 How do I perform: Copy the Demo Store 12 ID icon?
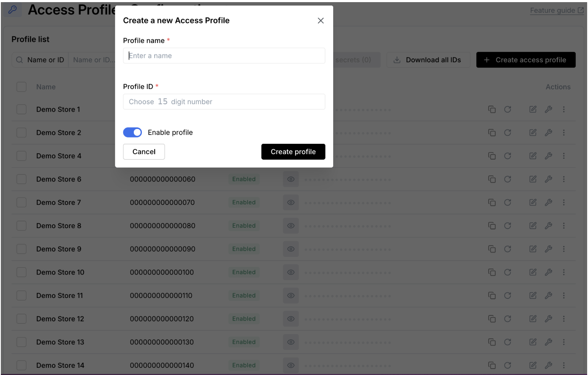[492, 319]
